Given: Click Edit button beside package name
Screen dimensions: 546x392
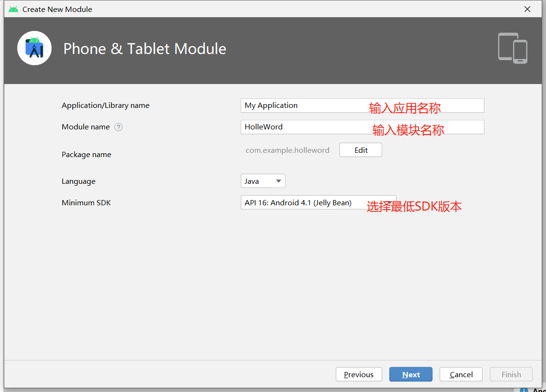Looking at the screenshot, I should click(361, 150).
